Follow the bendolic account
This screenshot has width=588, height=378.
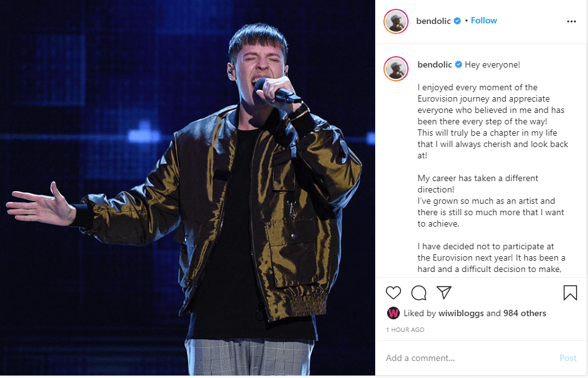tap(484, 21)
